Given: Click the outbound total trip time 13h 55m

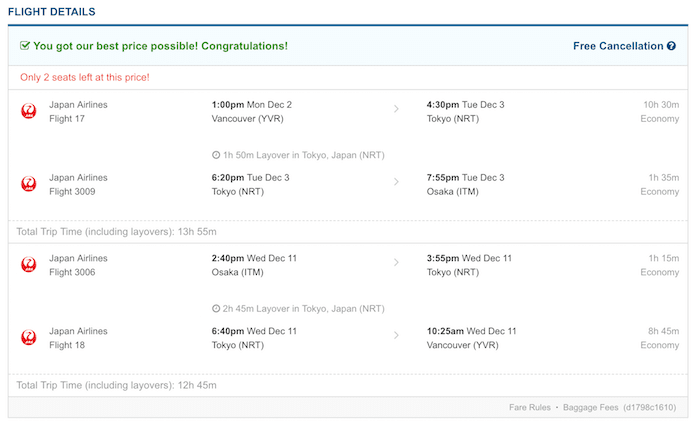Looking at the screenshot, I should click(116, 231).
